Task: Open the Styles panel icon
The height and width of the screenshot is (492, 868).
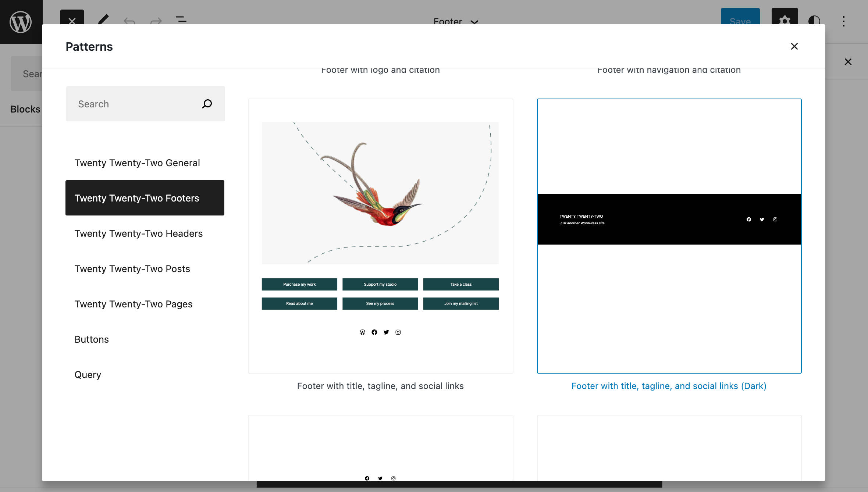Action: pyautogui.click(x=814, y=21)
